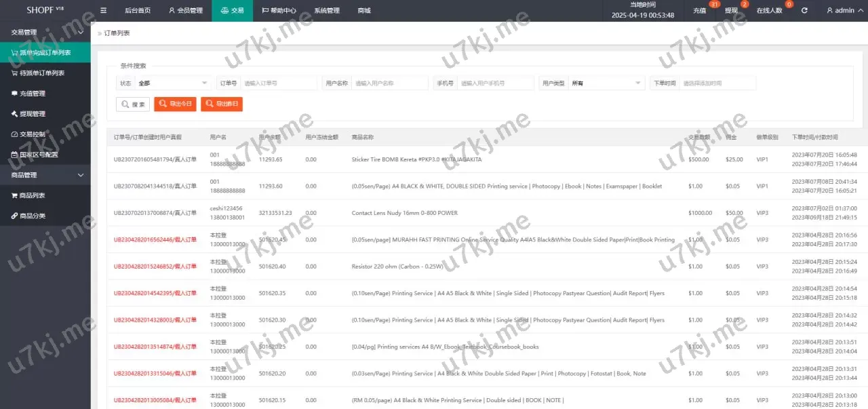Focus the 订单号 input field
Viewport: 868px width, 409px height.
pos(279,83)
